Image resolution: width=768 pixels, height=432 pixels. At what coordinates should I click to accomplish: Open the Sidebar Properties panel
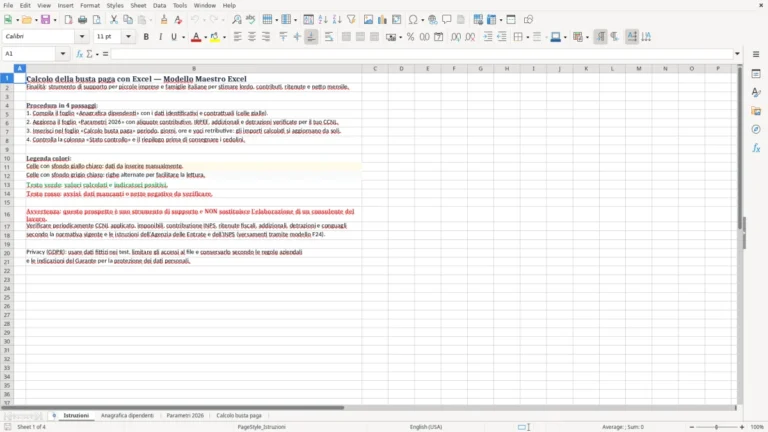coord(756,73)
